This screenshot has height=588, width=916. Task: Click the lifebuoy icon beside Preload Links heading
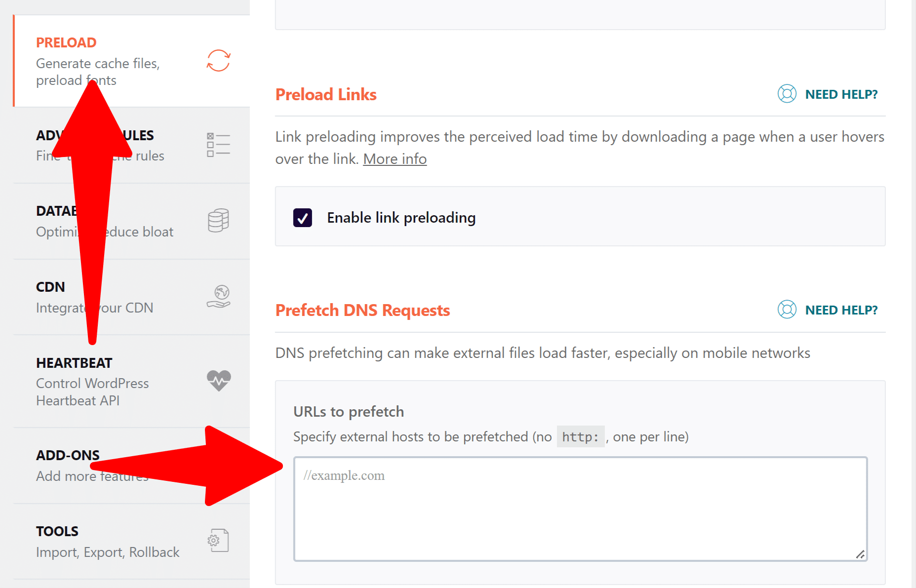(x=787, y=93)
